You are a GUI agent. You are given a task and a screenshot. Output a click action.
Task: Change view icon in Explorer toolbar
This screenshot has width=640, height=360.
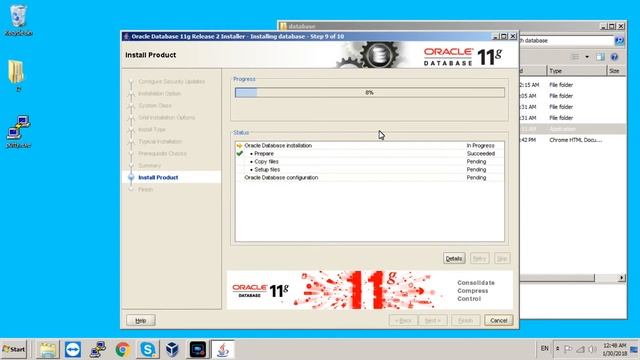pyautogui.click(x=575, y=57)
